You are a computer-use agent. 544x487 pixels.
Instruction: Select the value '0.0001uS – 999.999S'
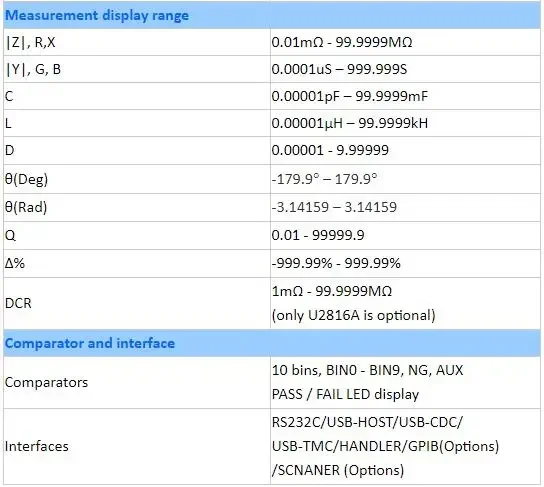[339, 69]
